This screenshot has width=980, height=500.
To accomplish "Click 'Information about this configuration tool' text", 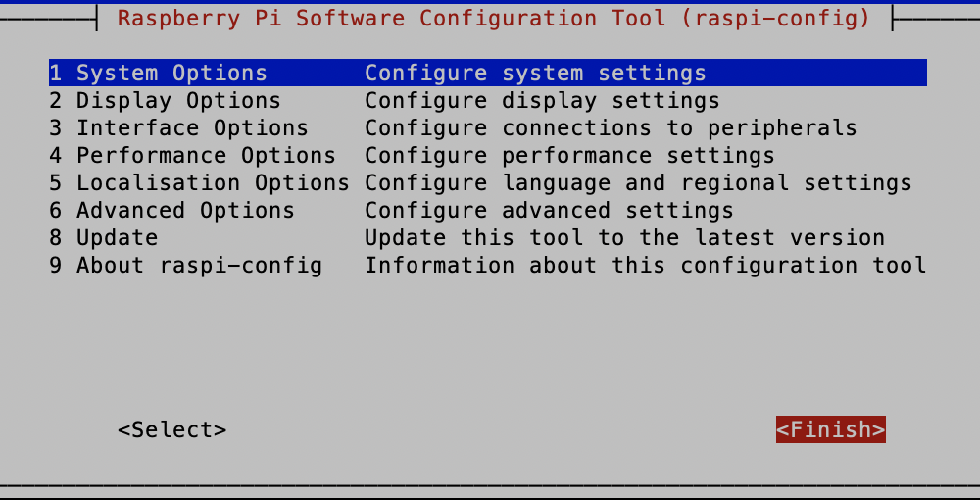I will tap(645, 266).
